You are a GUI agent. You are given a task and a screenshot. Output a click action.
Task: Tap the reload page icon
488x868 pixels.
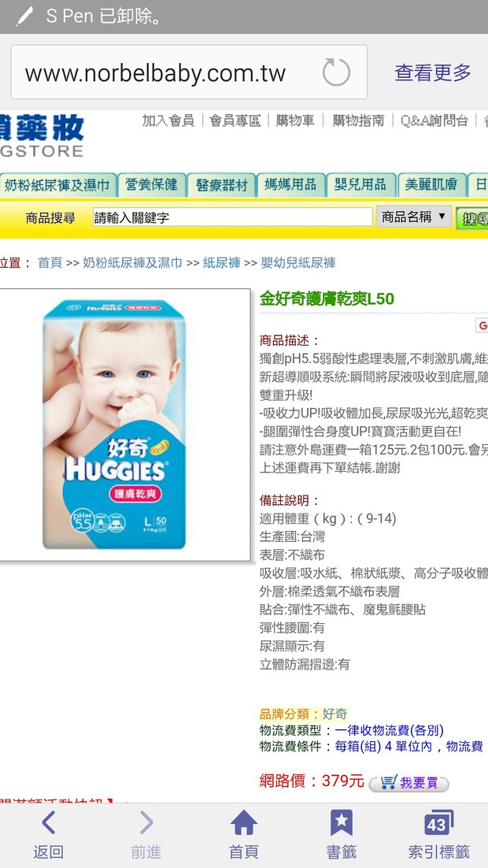[x=336, y=72]
